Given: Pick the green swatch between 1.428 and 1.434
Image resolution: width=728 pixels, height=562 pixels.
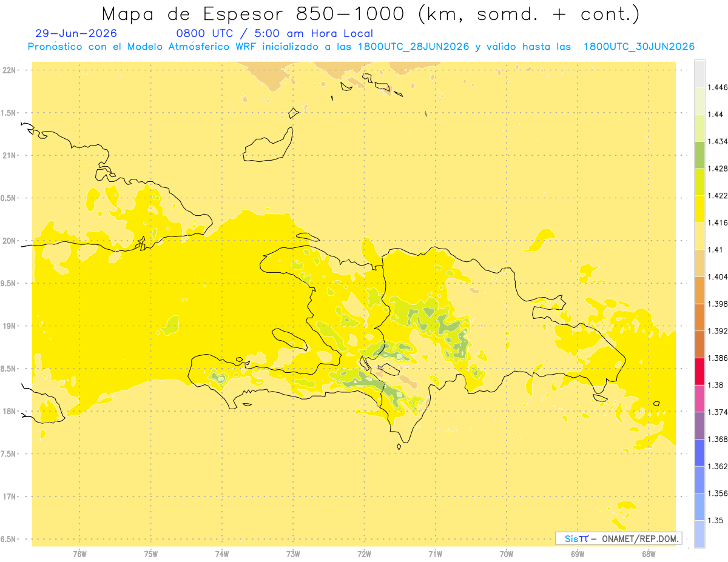Looking at the screenshot, I should point(699,155).
